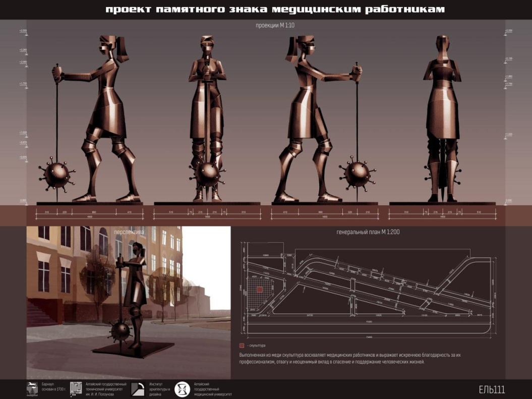Image resolution: width=532 pixels, height=399 pixels.
Task: Click the virus ball on the left side-view statue
Action: pyautogui.click(x=56, y=175)
